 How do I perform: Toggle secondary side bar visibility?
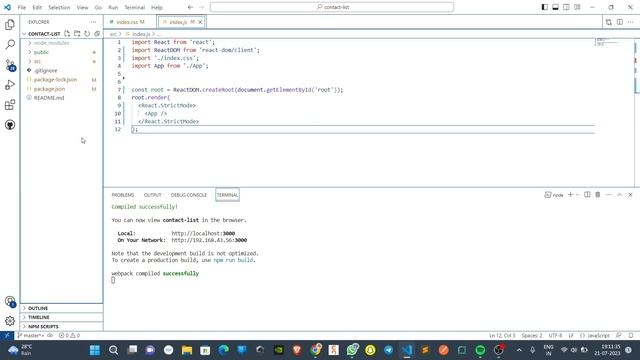pos(566,7)
